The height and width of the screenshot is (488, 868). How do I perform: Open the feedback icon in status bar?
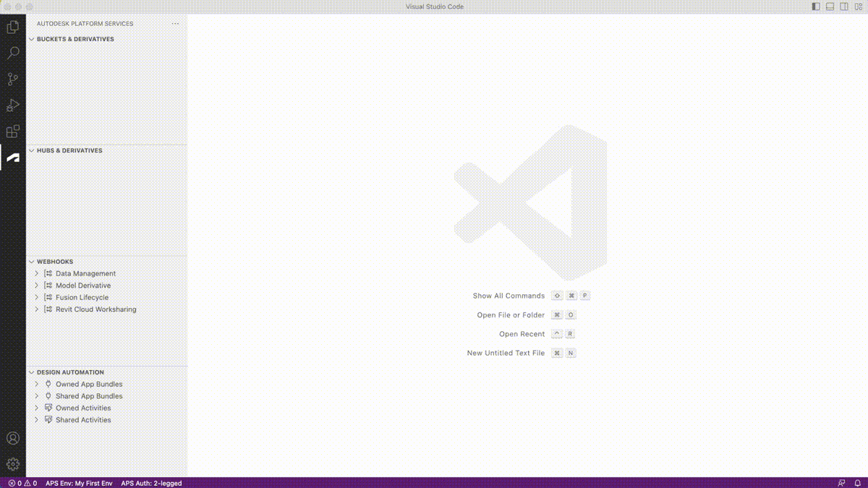coord(841,483)
